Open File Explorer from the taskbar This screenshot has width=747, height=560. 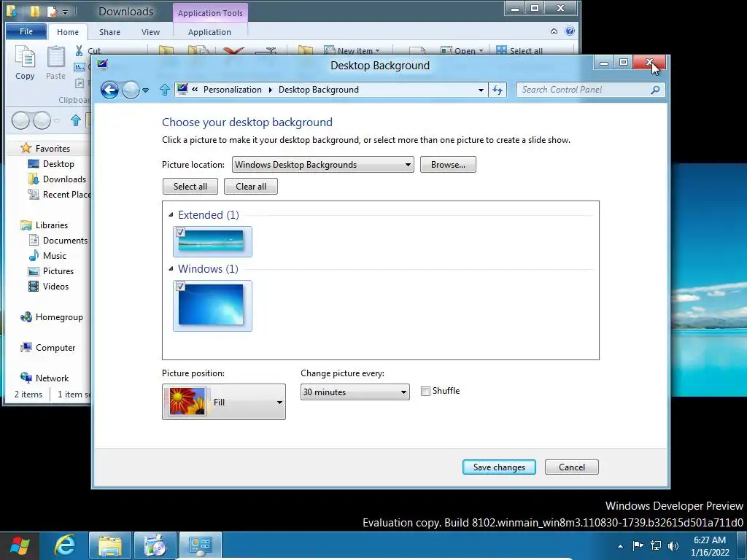pyautogui.click(x=110, y=545)
